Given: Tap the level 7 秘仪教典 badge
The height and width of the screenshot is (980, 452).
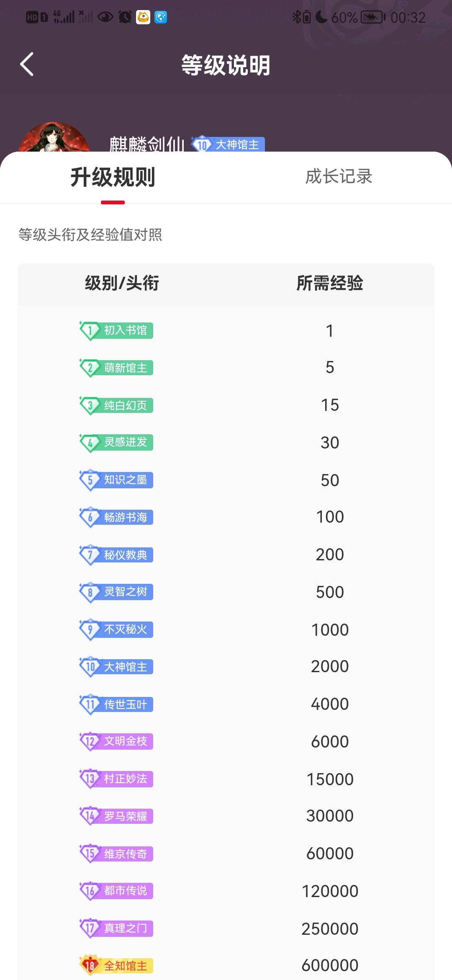Looking at the screenshot, I should click(116, 555).
